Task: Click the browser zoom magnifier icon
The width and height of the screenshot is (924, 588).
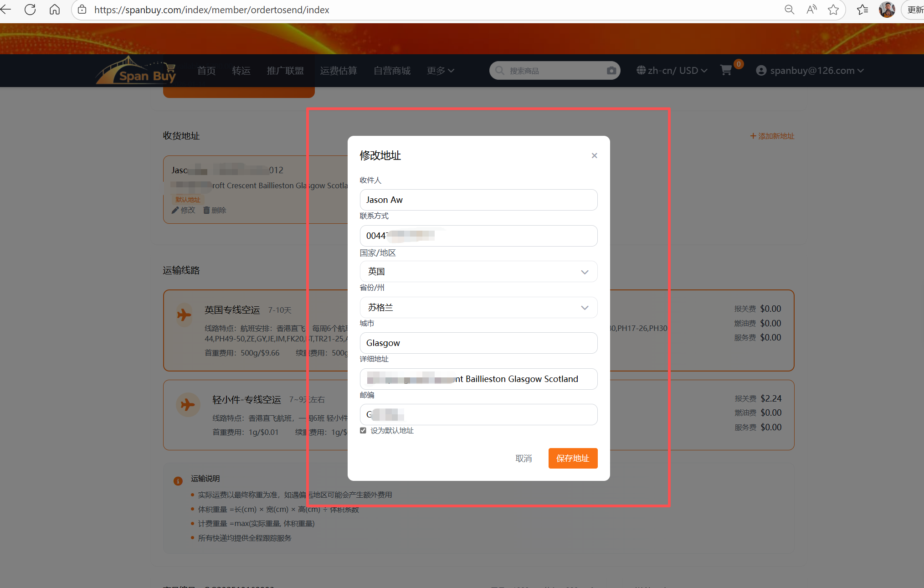Action: 790,10
